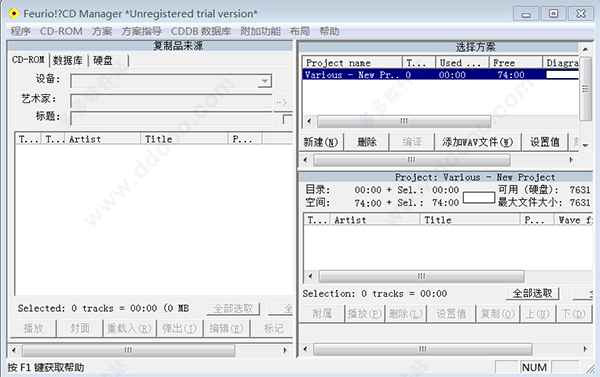Image resolution: width=600 pixels, height=377 pixels.
Task: Click 全部选取 button beside Selection tracks
Action: point(533,294)
